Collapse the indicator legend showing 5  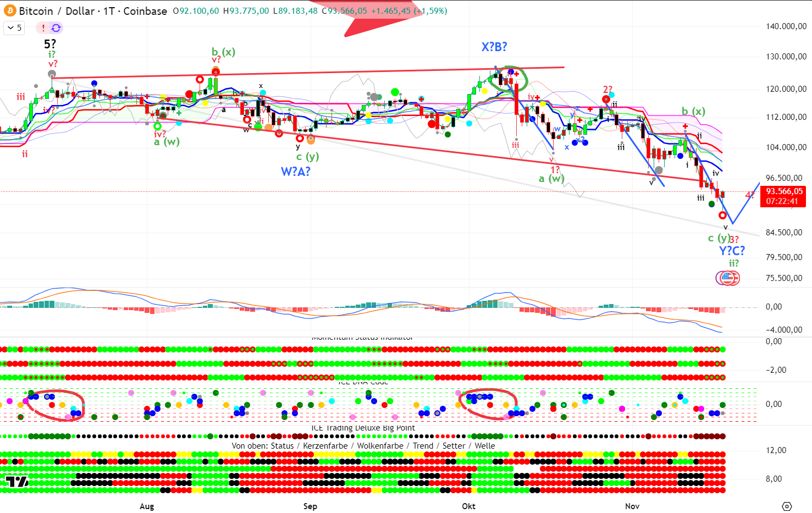coord(14,27)
